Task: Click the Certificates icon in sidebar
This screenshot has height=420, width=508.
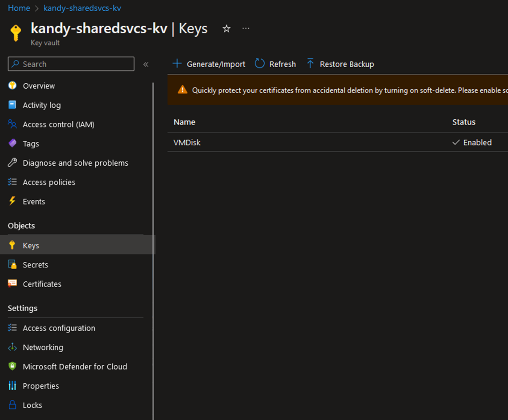Action: [x=12, y=283]
